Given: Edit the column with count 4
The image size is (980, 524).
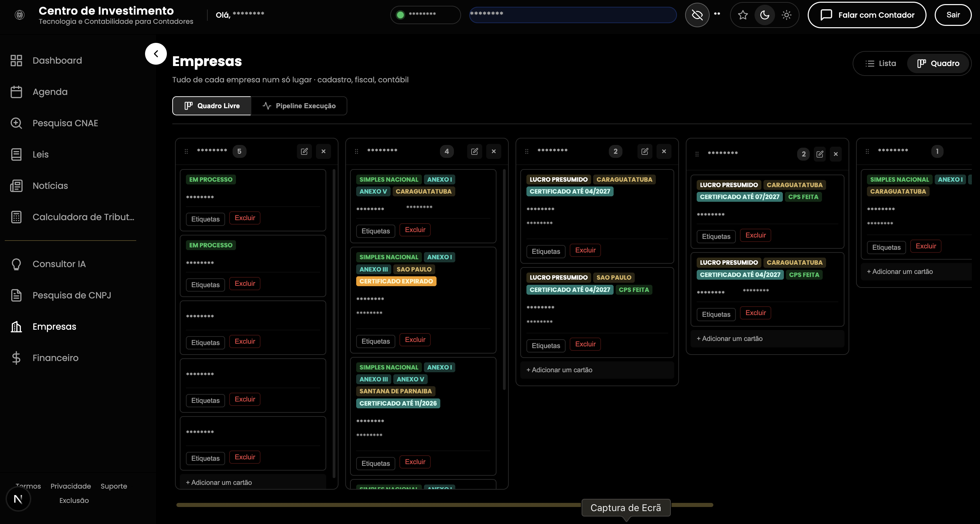Looking at the screenshot, I should [474, 151].
